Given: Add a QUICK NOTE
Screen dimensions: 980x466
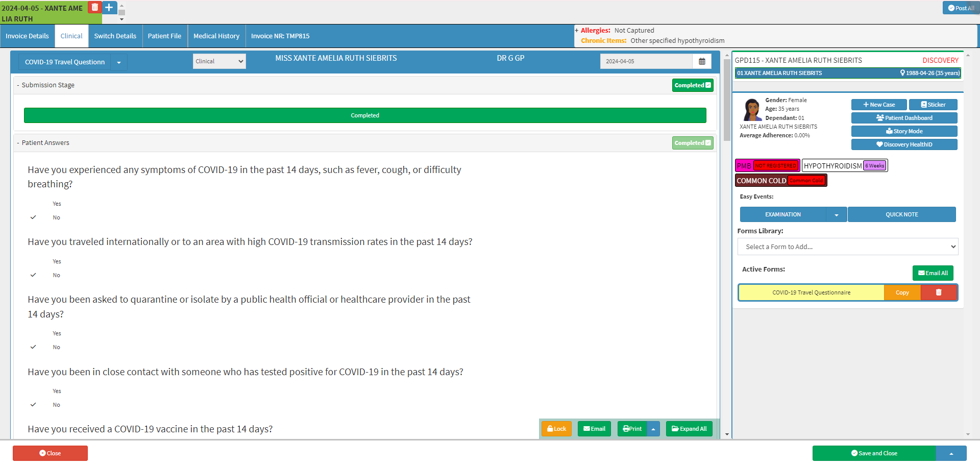Looking at the screenshot, I should pyautogui.click(x=902, y=214).
